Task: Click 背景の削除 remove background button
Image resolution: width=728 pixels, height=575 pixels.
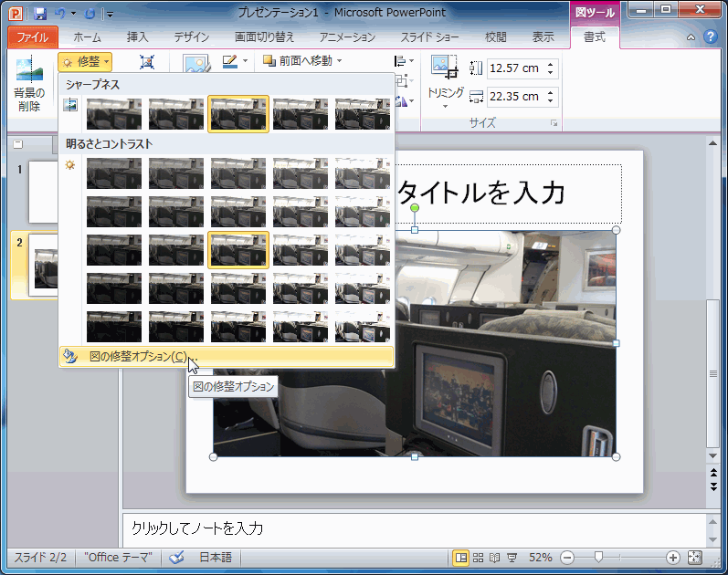Action: point(29,85)
